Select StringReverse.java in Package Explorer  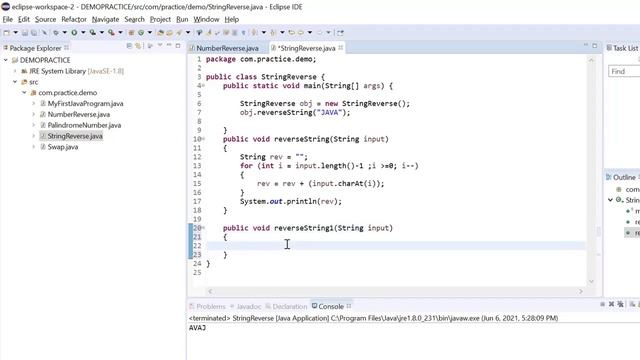coord(75,136)
